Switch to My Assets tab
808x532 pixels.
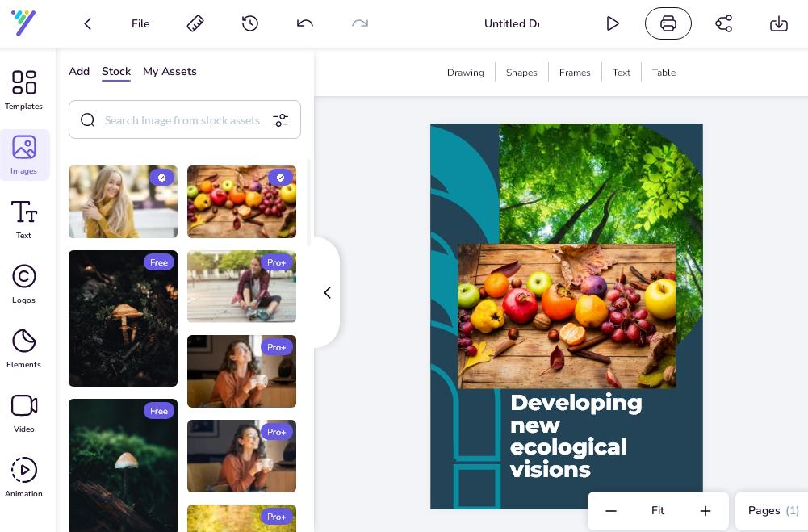click(170, 71)
